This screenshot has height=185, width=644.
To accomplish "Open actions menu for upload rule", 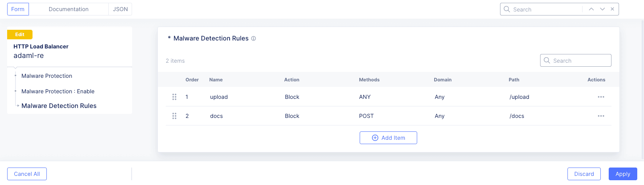I will coord(601,97).
